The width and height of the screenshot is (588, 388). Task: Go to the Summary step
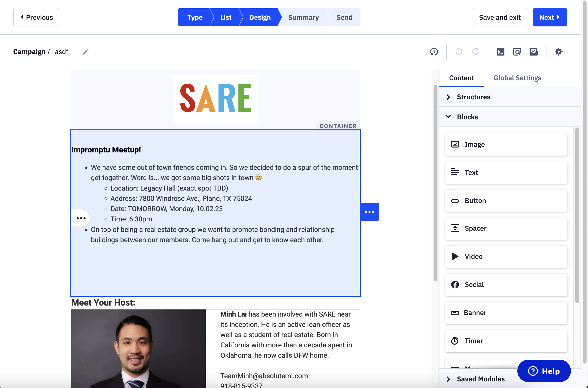pyautogui.click(x=304, y=17)
